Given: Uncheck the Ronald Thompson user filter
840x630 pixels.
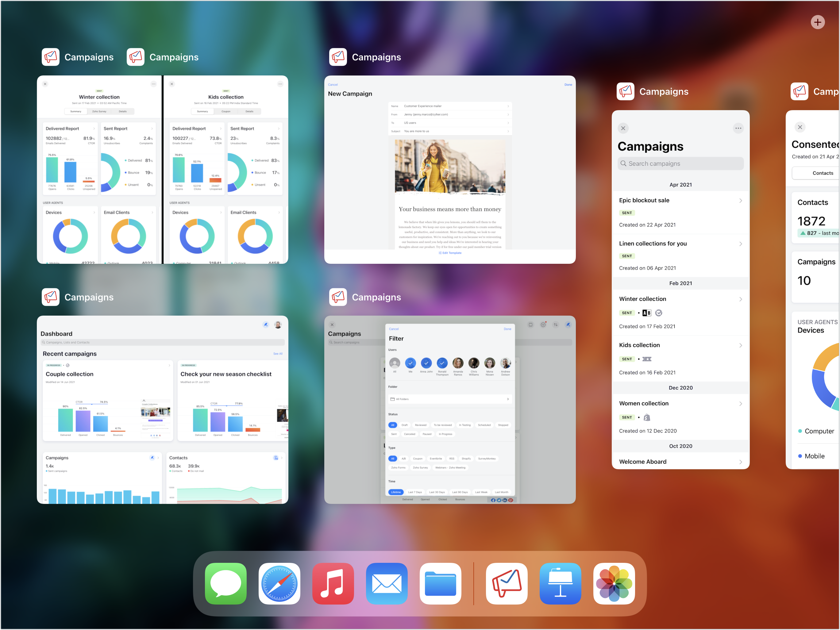Looking at the screenshot, I should point(442,363).
